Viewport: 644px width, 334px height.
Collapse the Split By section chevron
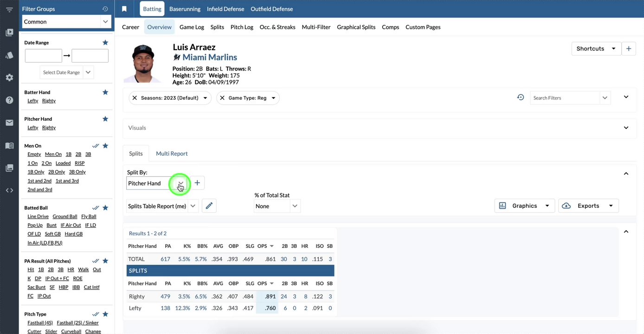626,173
